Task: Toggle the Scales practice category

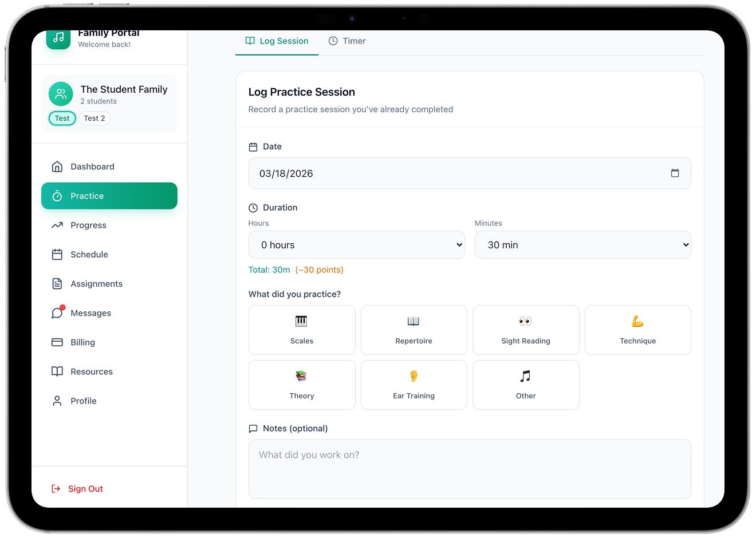Action: coord(302,330)
